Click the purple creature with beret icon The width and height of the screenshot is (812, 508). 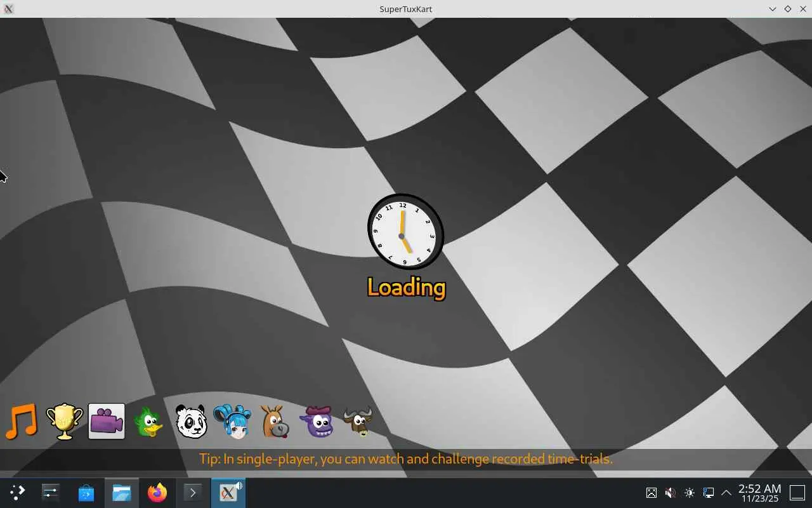coord(317,422)
